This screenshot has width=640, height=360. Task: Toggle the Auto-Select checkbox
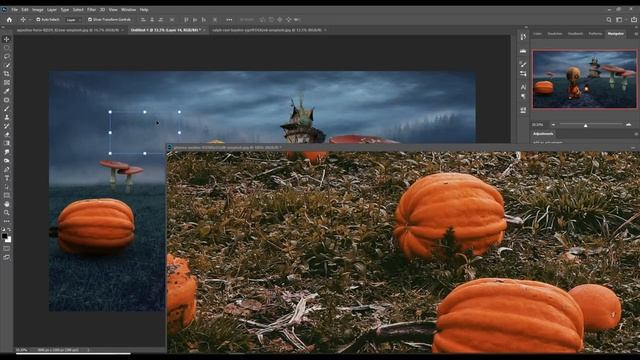tap(38, 20)
